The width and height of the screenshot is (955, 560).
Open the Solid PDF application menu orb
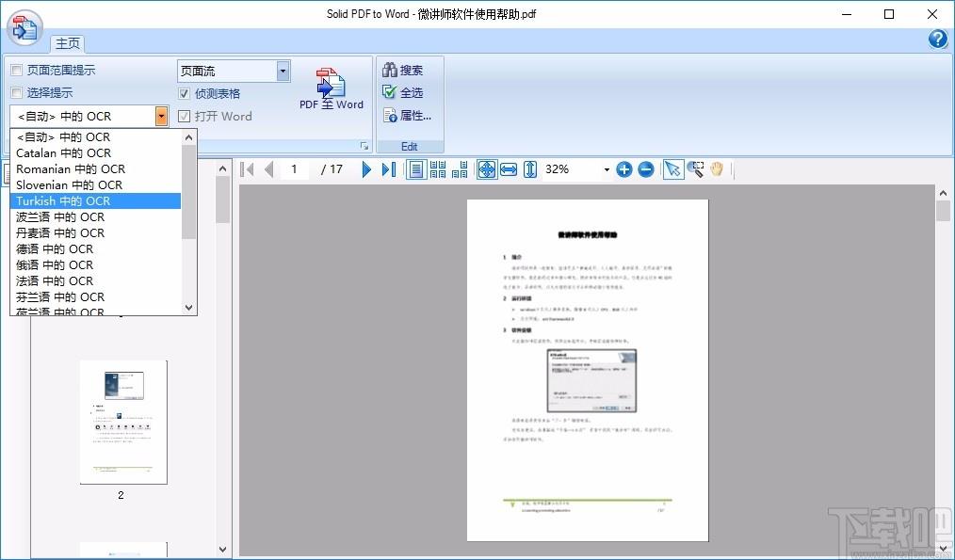point(25,28)
